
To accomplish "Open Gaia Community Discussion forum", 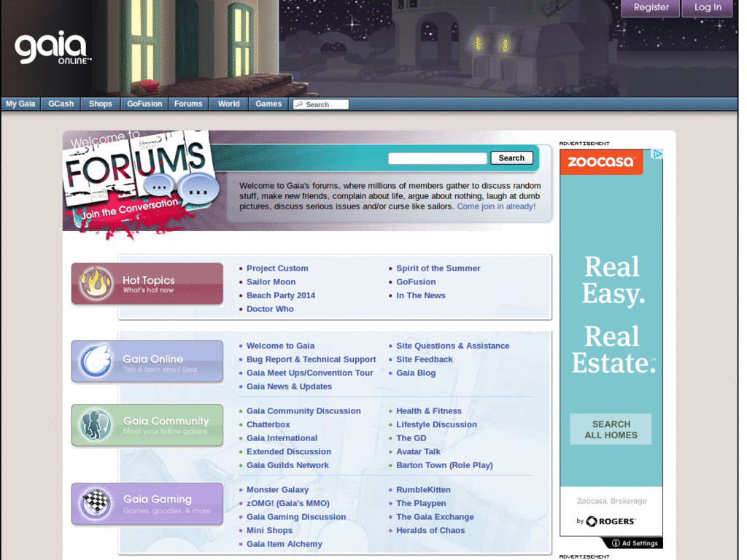I will [x=303, y=411].
